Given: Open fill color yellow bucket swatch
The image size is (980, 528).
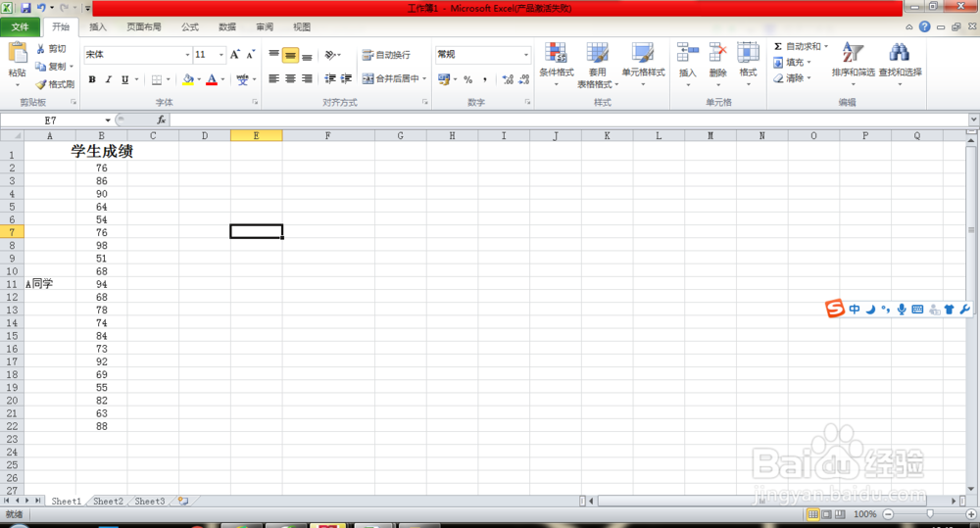Looking at the screenshot, I should (187, 80).
